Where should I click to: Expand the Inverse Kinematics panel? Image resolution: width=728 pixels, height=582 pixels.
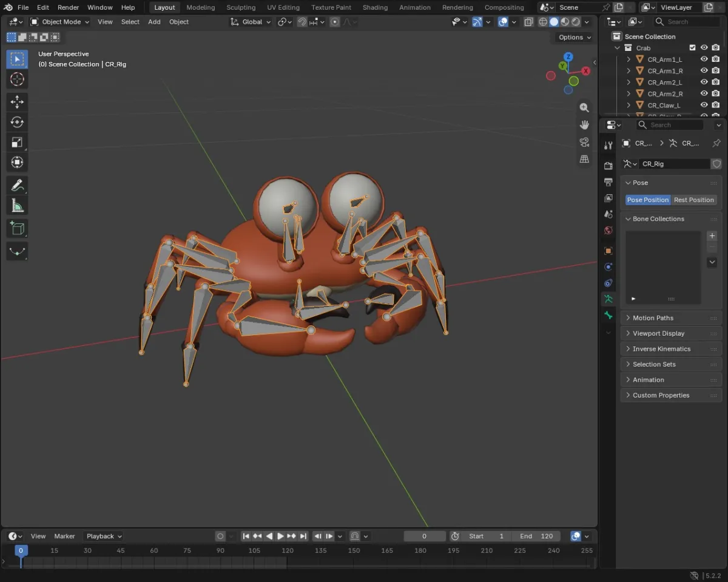[x=671, y=349]
